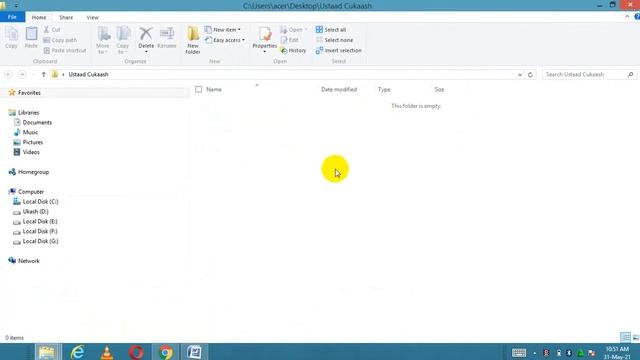
Task: Select Favorites in the navigation pane
Action: (29, 93)
